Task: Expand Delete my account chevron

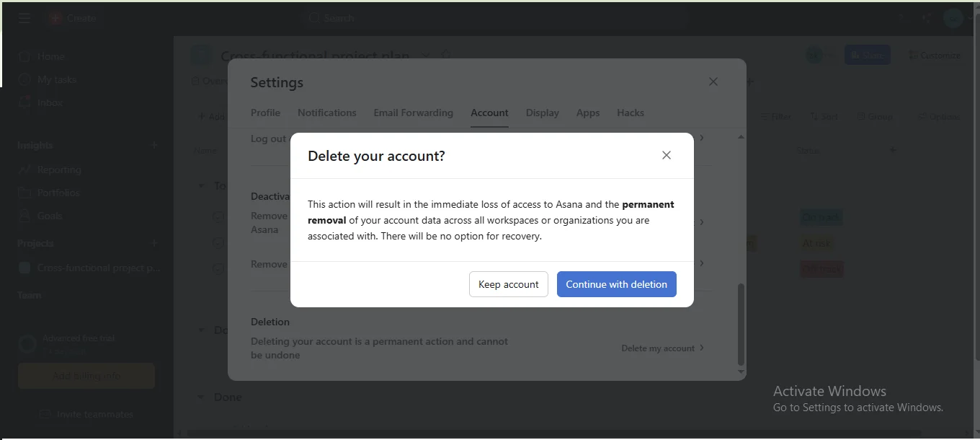Action: click(702, 348)
